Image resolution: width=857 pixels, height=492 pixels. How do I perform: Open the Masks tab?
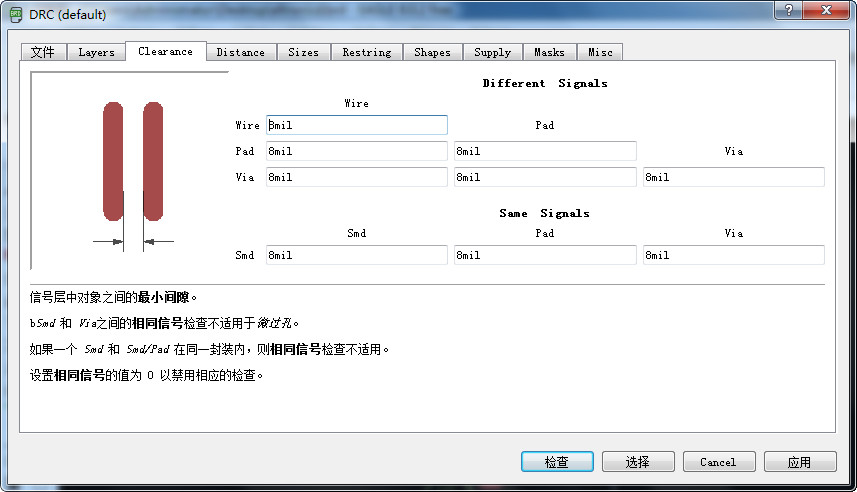(x=549, y=52)
